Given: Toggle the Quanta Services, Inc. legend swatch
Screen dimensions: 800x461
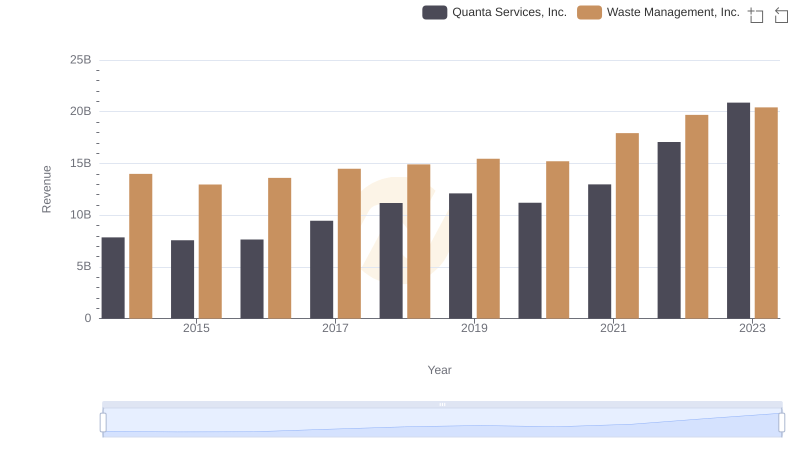Looking at the screenshot, I should pyautogui.click(x=435, y=12).
